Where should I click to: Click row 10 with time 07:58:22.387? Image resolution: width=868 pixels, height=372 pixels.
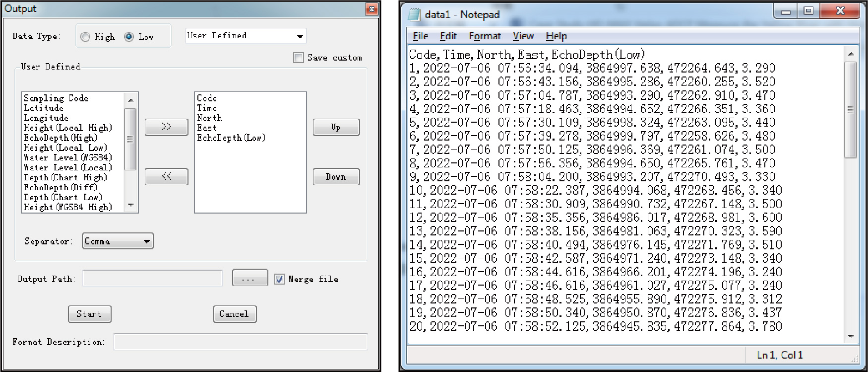pyautogui.click(x=595, y=190)
